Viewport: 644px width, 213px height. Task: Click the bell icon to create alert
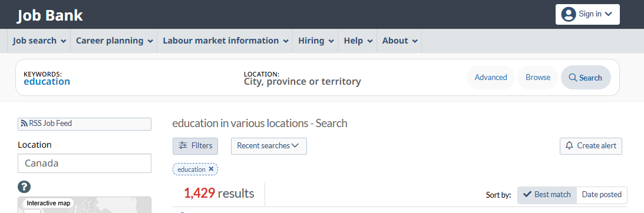[x=569, y=146]
